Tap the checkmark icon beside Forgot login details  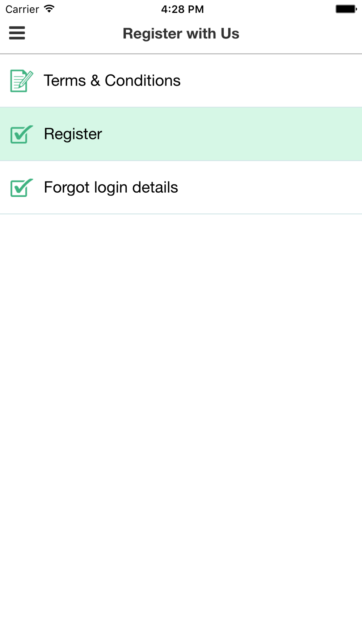point(22,188)
